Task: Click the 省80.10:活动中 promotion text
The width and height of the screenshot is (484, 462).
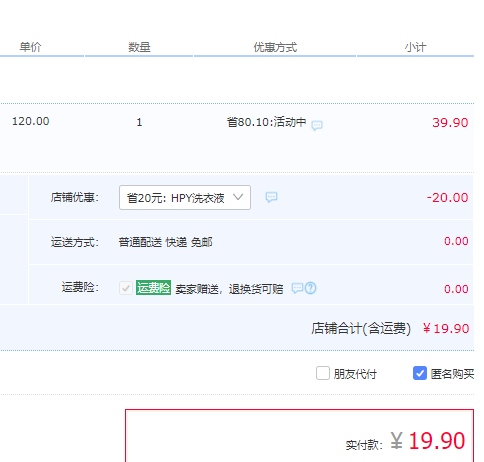Action: pyautogui.click(x=266, y=122)
